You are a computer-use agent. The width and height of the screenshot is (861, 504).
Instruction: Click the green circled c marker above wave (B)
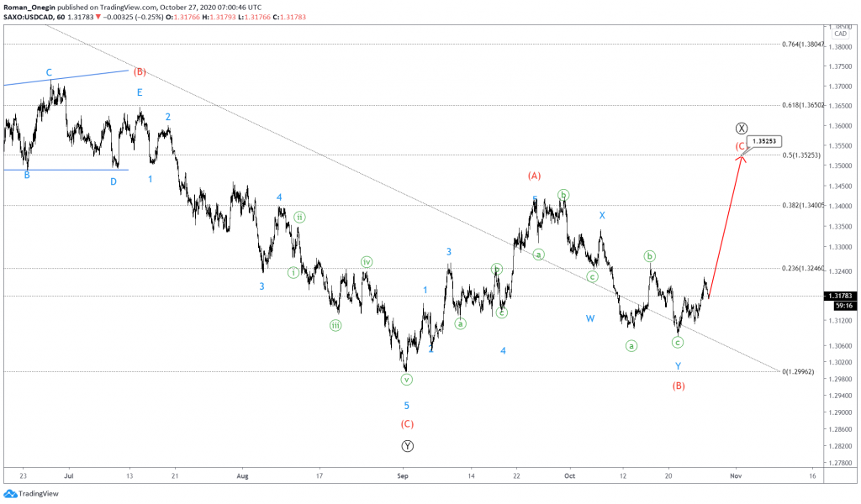(x=677, y=343)
